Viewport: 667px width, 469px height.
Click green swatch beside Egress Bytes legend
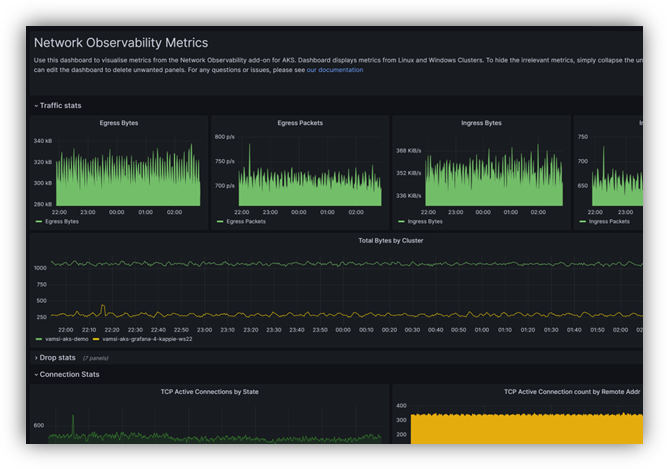click(x=39, y=222)
